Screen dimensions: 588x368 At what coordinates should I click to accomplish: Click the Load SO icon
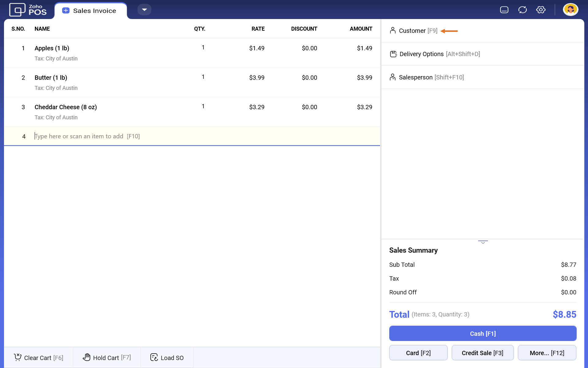tap(154, 357)
